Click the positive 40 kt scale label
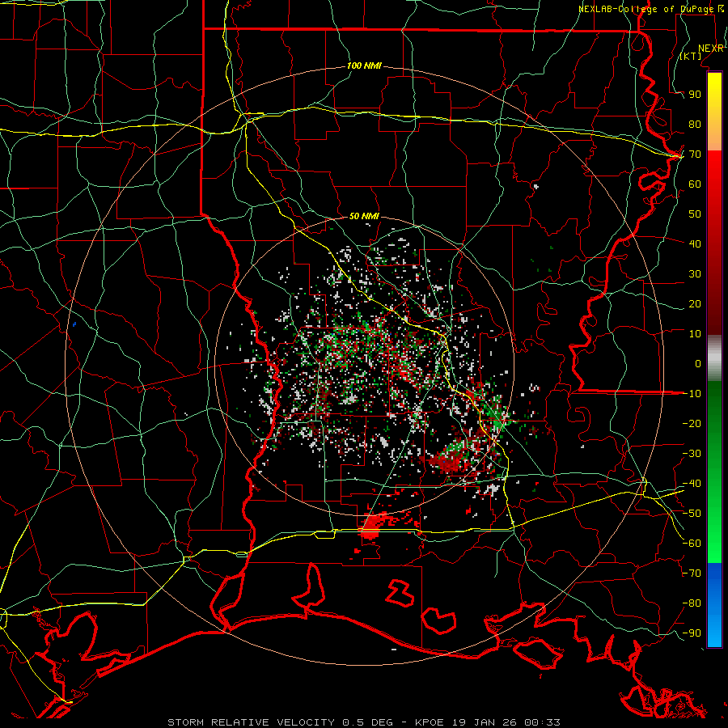 (x=695, y=244)
